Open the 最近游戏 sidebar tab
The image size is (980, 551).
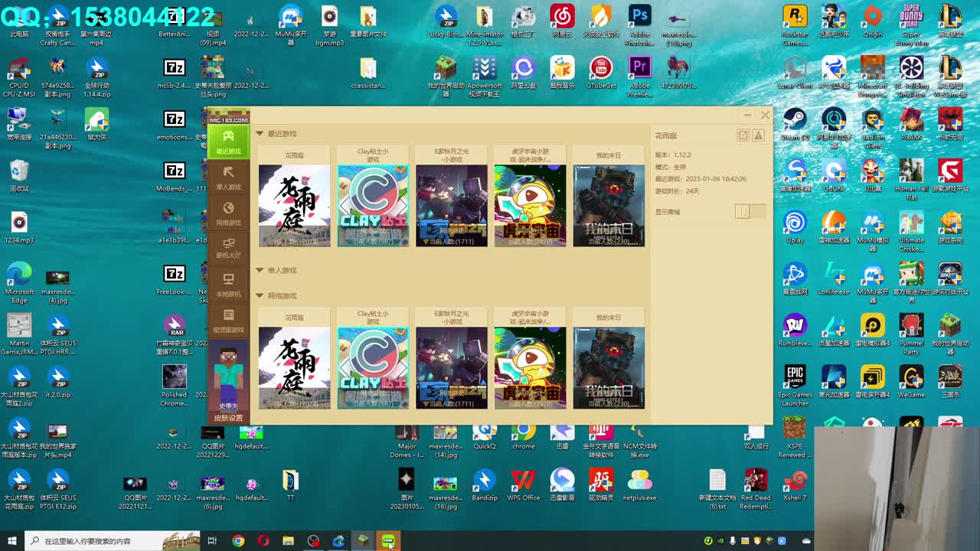point(228,142)
